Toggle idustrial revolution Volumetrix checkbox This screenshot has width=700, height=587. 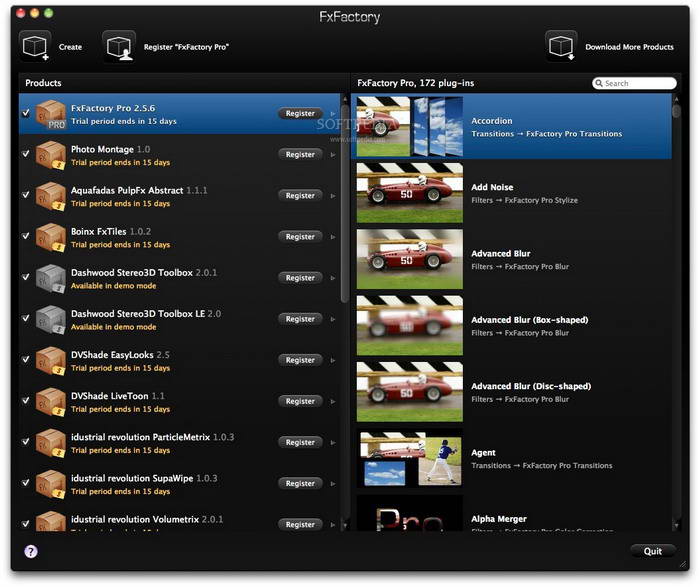coord(26,523)
